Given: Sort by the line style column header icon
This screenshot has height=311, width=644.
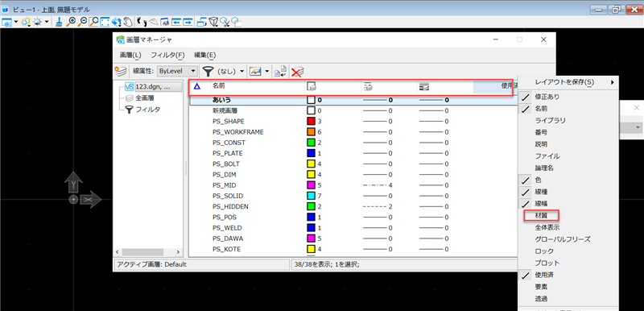Looking at the screenshot, I should [367, 86].
